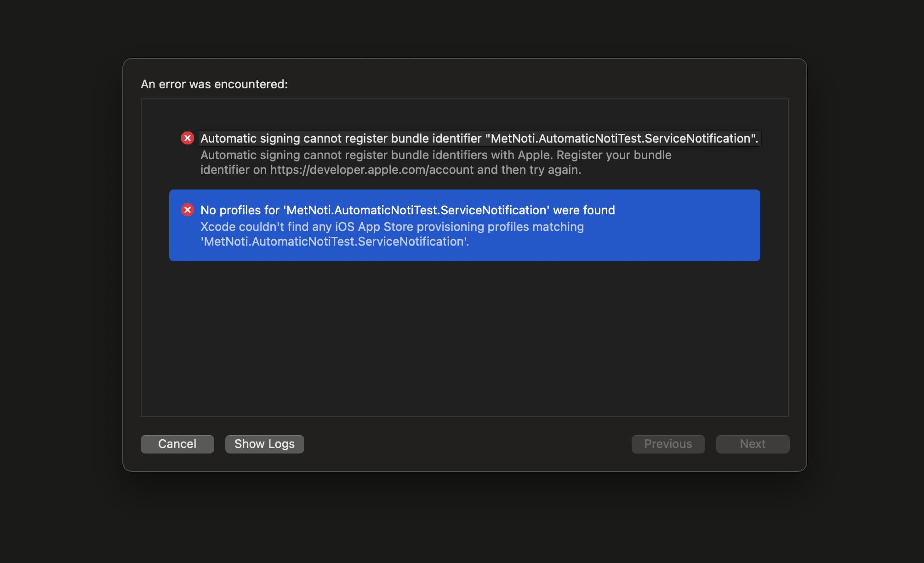Click the 'were found' words in highlighted title
Image resolution: width=924 pixels, height=563 pixels.
pos(584,210)
